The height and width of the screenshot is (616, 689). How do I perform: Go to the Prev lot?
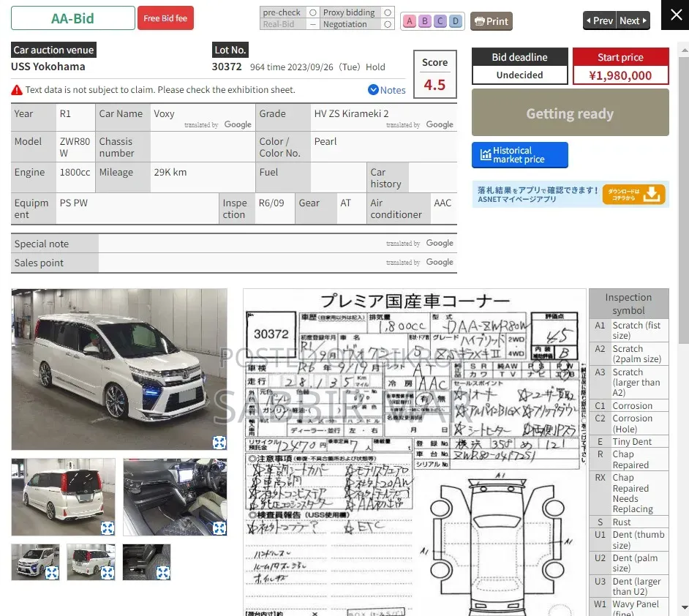[x=599, y=20]
